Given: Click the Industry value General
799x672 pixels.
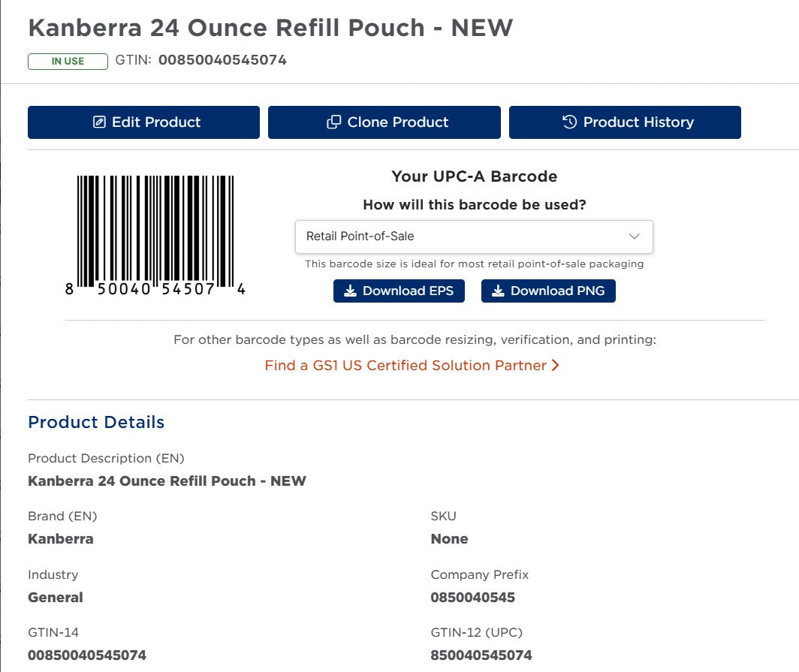Looking at the screenshot, I should (x=56, y=598).
